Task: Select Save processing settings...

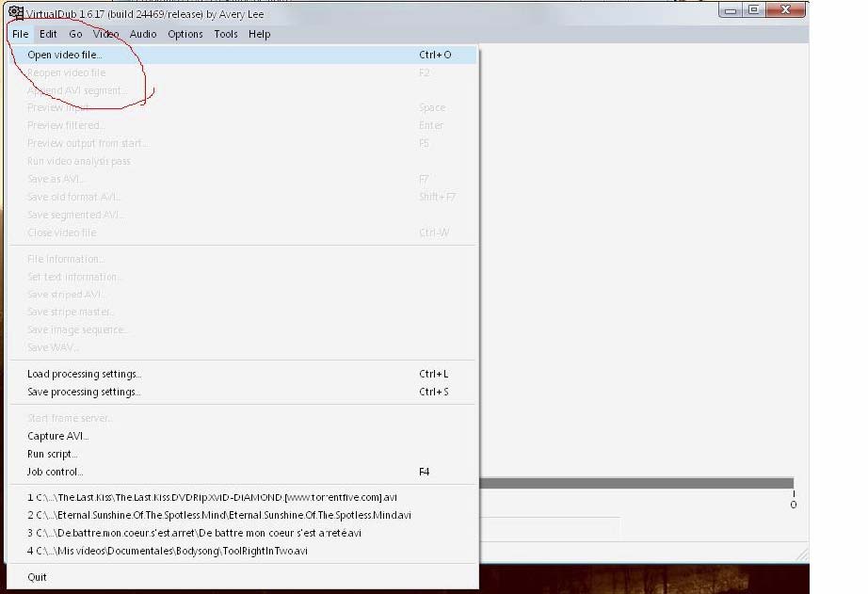Action: coord(84,392)
